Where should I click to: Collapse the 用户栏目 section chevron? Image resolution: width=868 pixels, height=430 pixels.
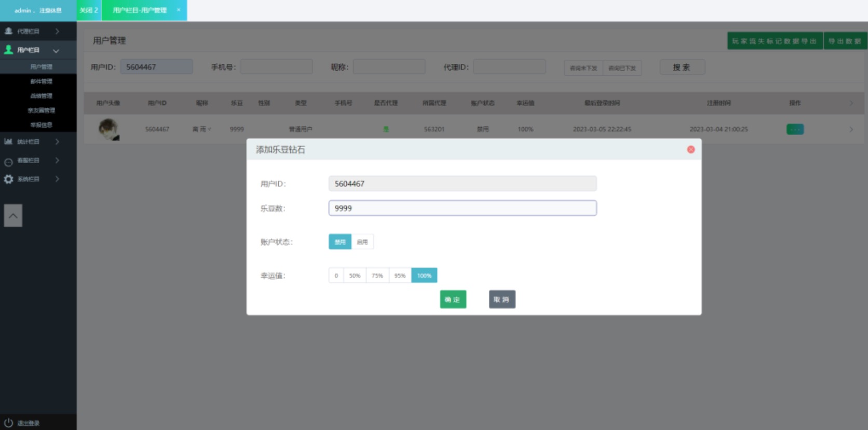coord(56,50)
